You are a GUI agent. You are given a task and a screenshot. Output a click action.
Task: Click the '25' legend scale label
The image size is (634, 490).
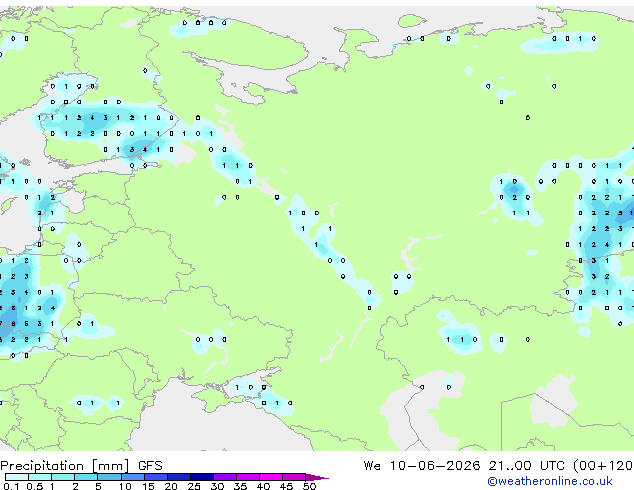coord(194,486)
